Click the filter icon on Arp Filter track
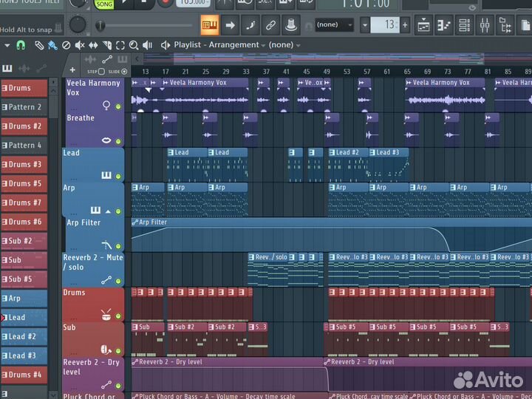Viewport: 532px width, 399px height. point(106,245)
